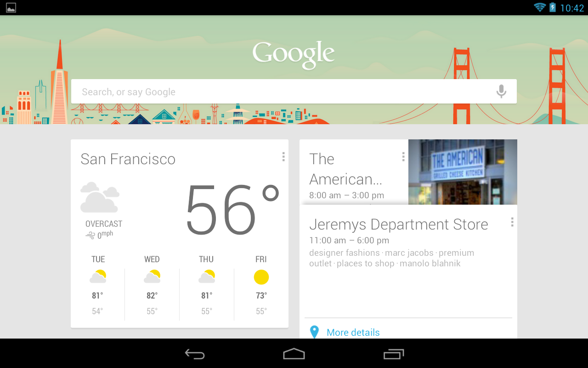Viewport: 588px width, 368px height.
Task: Tap the Android back navigation button
Action: click(195, 354)
